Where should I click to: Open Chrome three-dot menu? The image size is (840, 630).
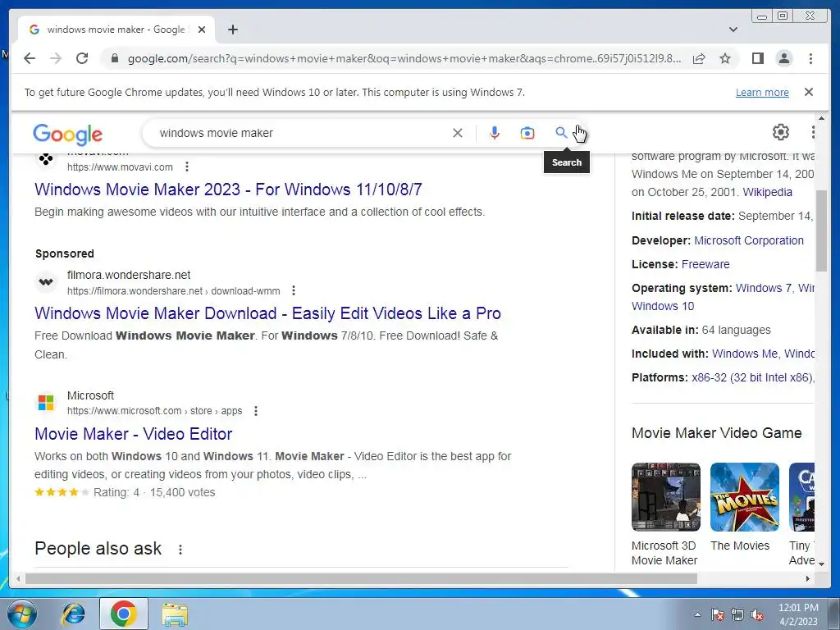[x=810, y=58]
